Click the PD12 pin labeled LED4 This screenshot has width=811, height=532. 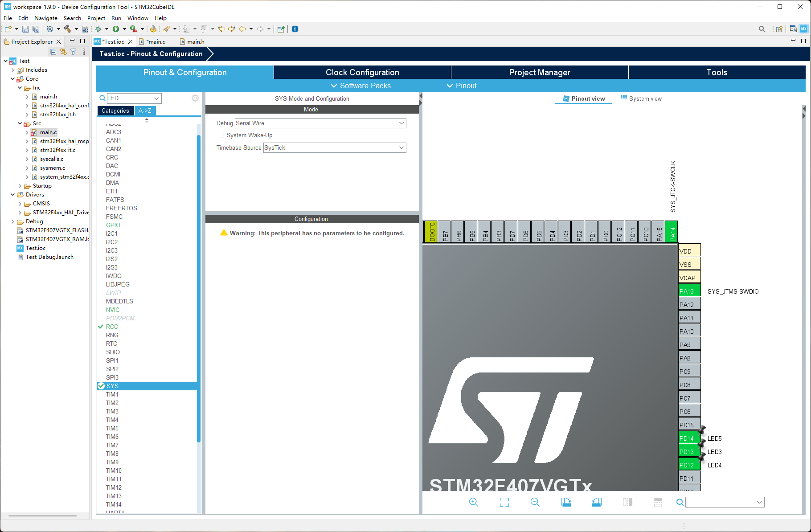(x=689, y=465)
